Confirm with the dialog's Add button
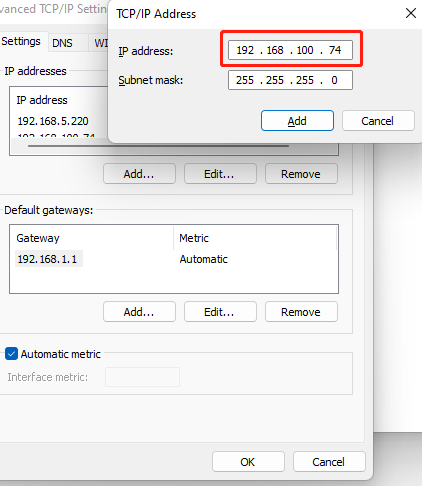Screen dimensions: 422x486 (297, 121)
